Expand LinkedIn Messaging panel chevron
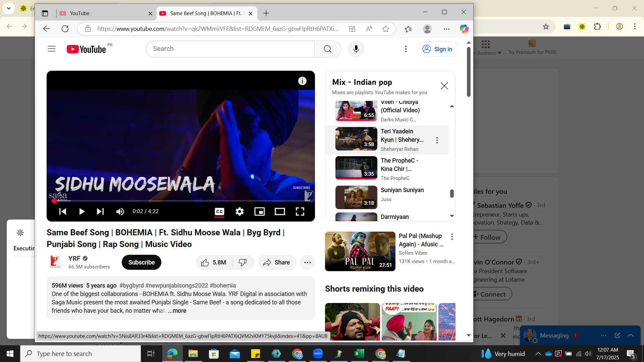The image size is (644, 362). coord(631,336)
